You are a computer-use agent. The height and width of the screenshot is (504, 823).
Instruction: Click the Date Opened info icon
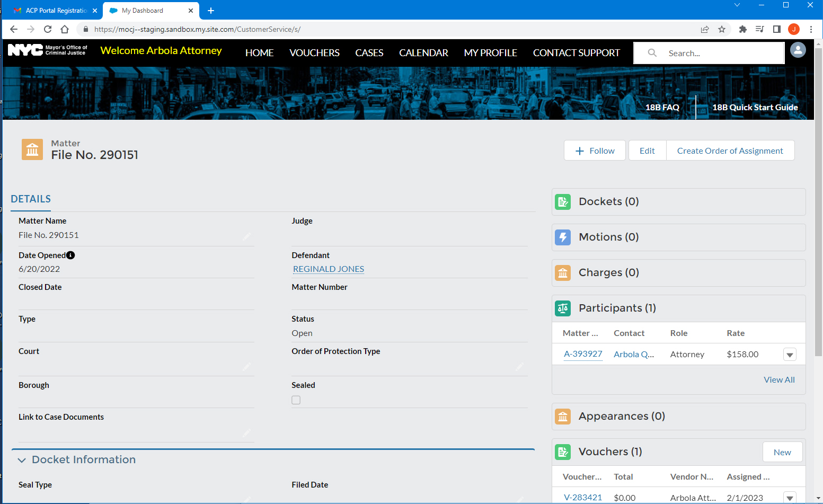70,255
